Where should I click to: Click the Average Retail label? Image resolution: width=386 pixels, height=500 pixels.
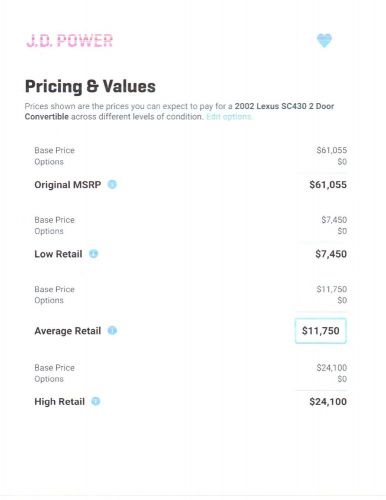tap(68, 331)
